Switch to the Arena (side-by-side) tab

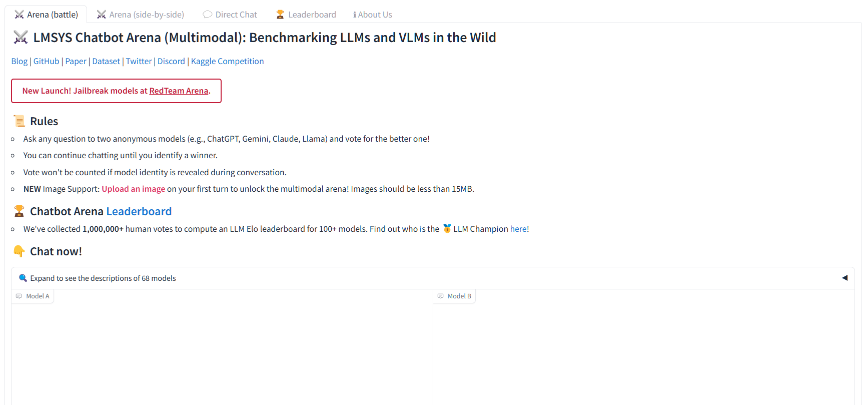tap(140, 14)
